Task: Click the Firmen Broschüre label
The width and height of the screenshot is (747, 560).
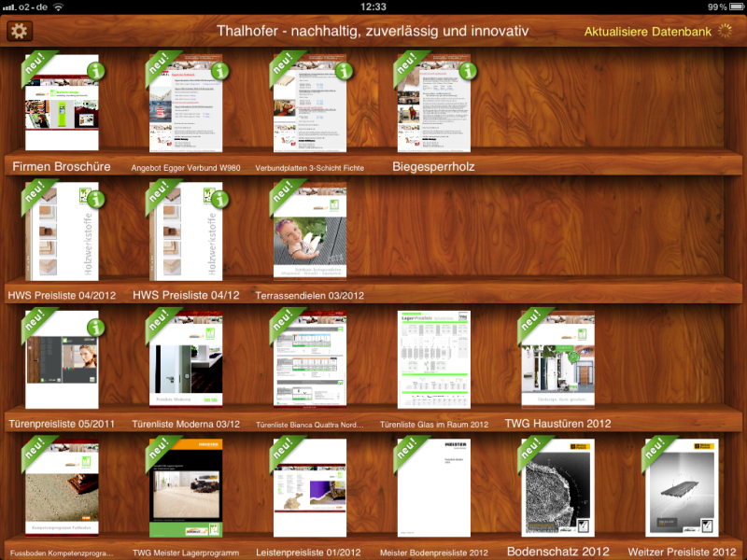Action: pyautogui.click(x=62, y=167)
